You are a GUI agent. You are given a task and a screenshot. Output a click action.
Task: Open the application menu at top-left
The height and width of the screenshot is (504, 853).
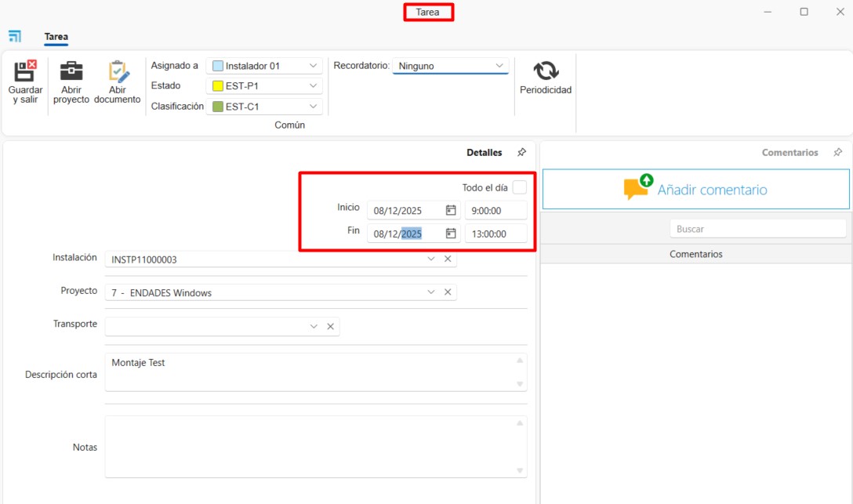click(15, 36)
